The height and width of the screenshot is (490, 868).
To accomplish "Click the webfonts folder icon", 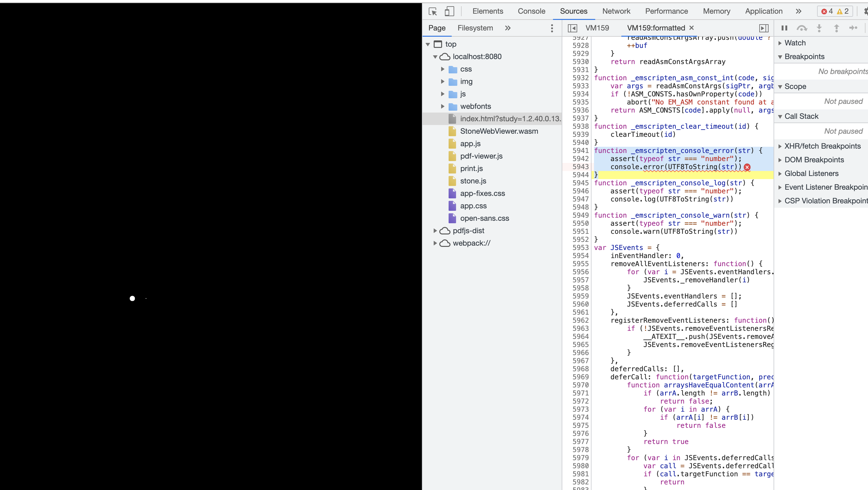I will (453, 107).
